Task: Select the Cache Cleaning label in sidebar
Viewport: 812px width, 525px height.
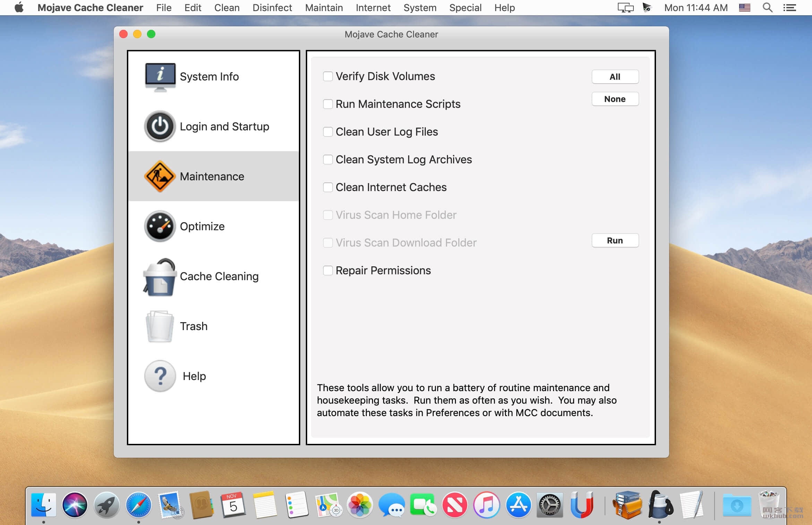Action: tap(219, 276)
